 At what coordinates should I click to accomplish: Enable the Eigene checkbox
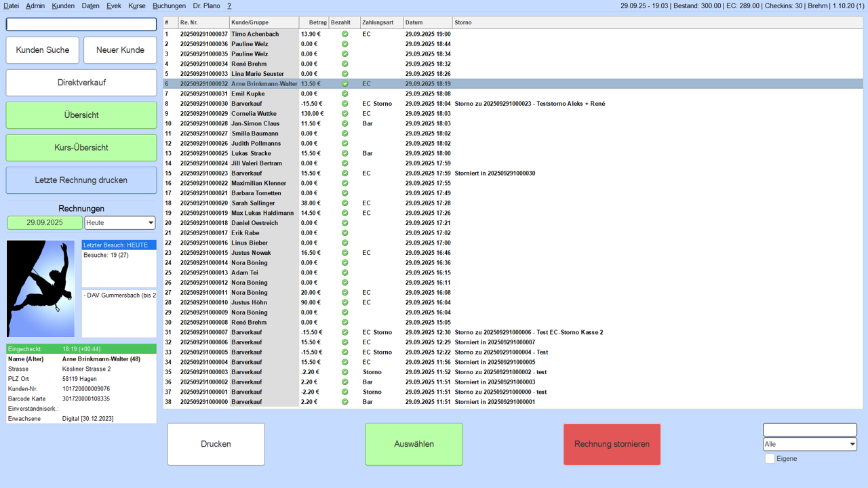770,459
